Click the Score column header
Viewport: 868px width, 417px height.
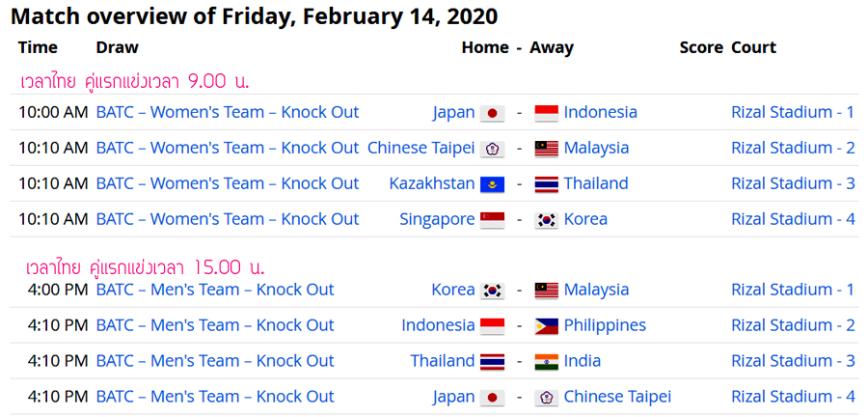701,47
